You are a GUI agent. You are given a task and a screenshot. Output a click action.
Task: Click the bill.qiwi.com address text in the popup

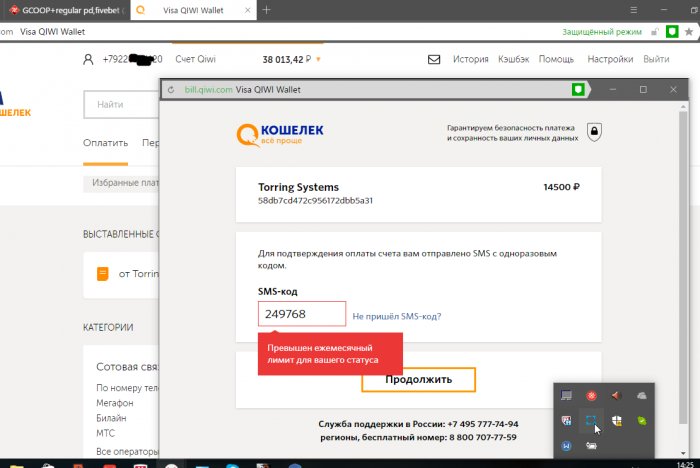tap(208, 90)
